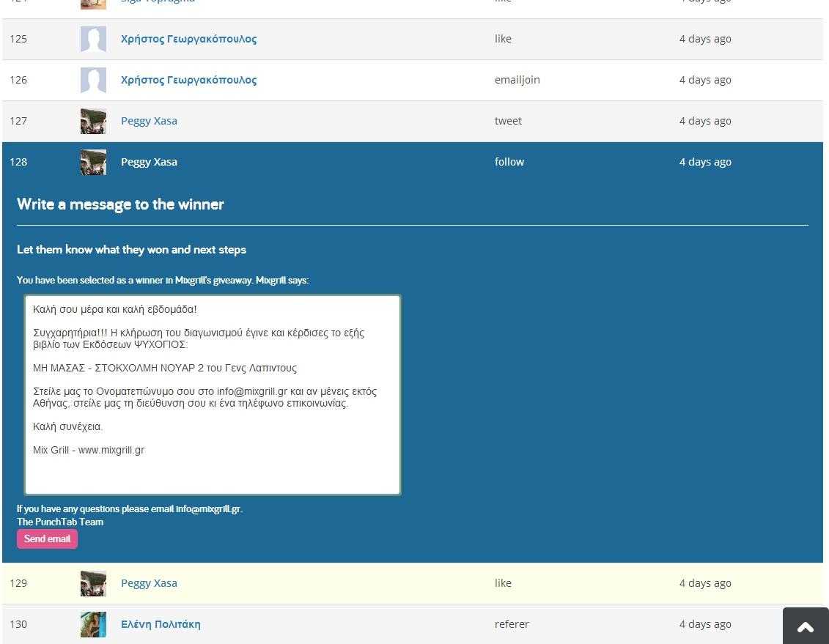Click the 'emailjoin' action text
The width and height of the screenshot is (829, 644).
click(517, 80)
